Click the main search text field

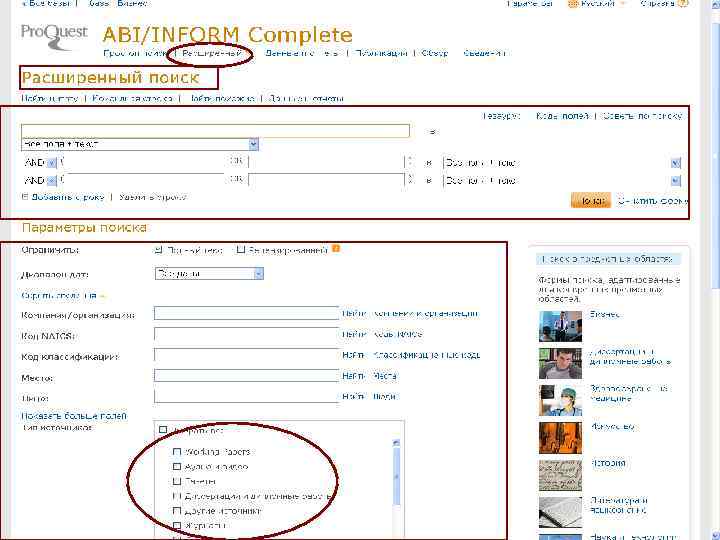[x=215, y=130]
